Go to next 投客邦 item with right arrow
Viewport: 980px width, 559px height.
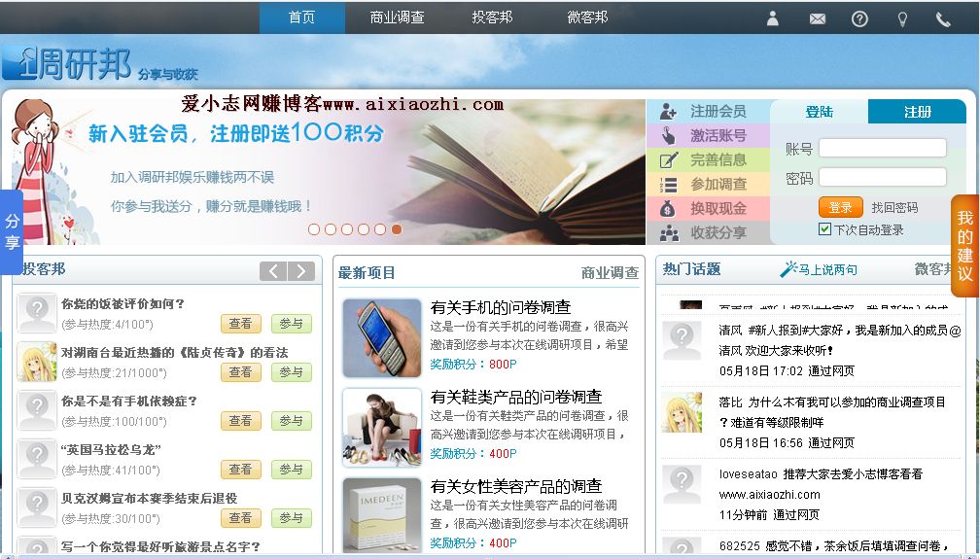click(301, 271)
